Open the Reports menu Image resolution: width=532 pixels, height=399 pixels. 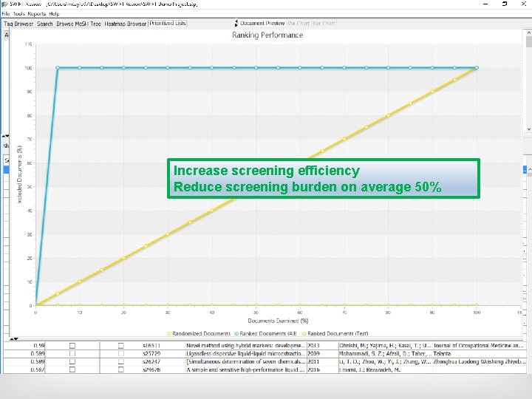click(37, 14)
